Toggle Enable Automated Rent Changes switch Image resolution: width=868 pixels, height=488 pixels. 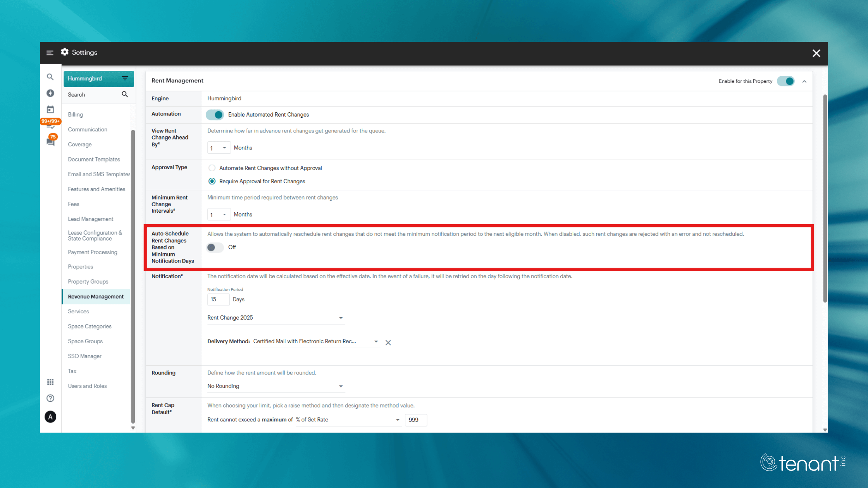tap(215, 115)
